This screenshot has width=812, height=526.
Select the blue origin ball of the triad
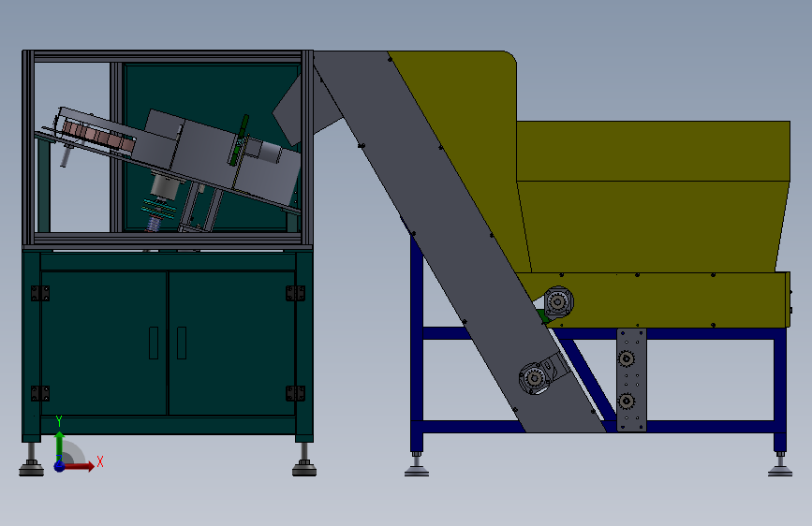(60, 466)
